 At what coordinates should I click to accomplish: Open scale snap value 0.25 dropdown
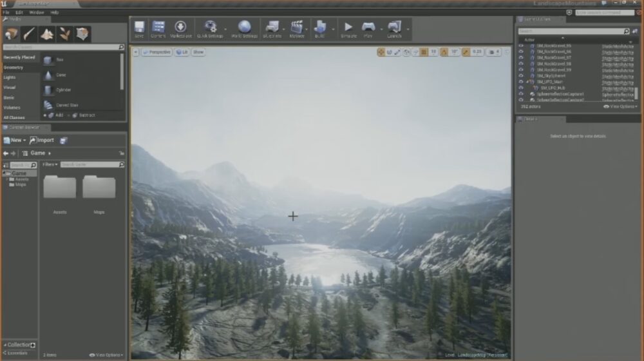(477, 52)
